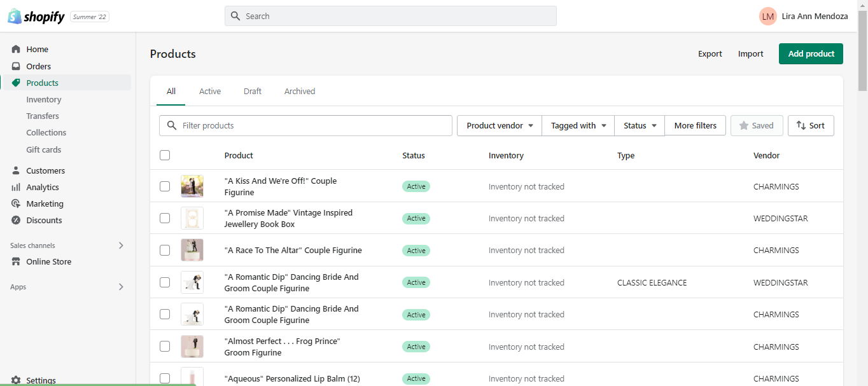Check the "A Promise Made" row checkbox
The height and width of the screenshot is (386, 868).
(x=165, y=218)
